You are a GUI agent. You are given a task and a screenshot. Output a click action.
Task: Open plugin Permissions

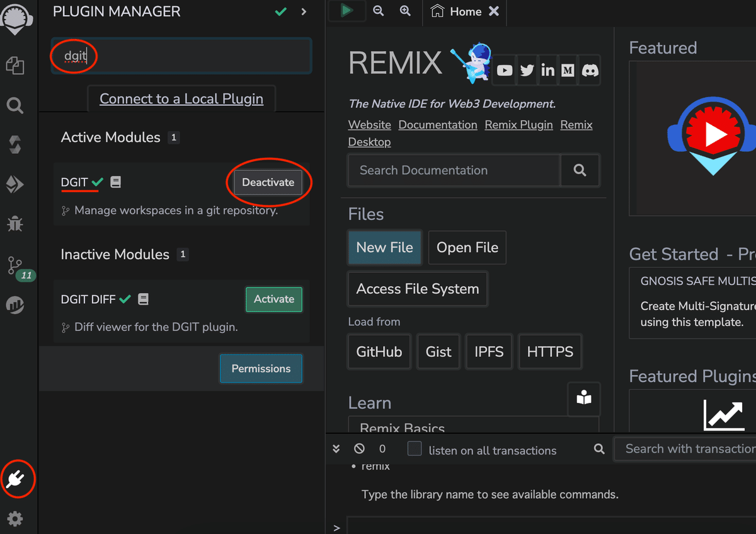click(261, 369)
